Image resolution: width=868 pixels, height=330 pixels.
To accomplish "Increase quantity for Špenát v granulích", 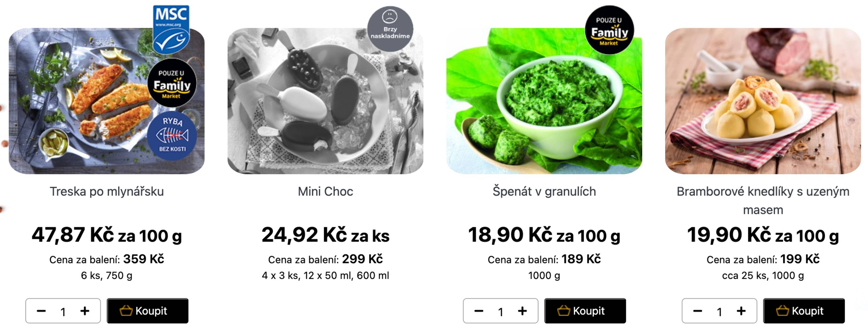I will click(522, 311).
